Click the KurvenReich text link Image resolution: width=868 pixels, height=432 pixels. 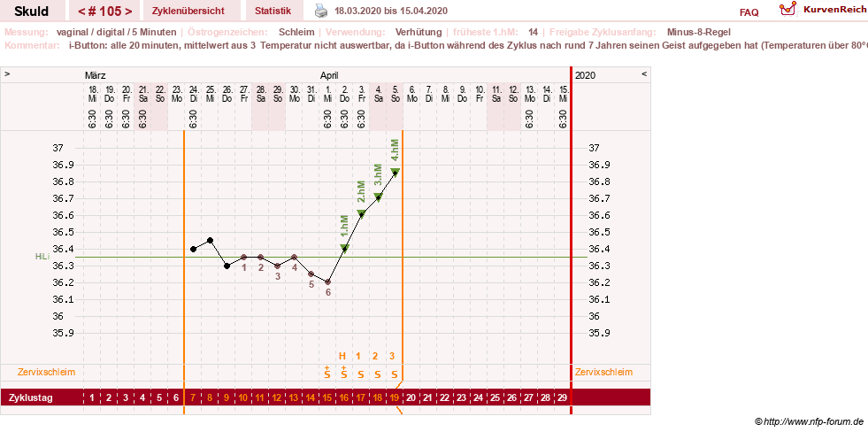(x=836, y=9)
